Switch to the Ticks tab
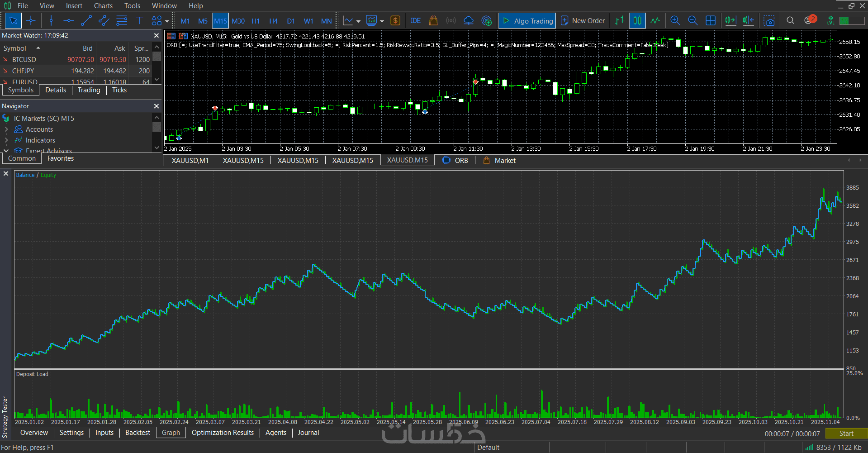Screen dimensions: 868x453 (119, 90)
